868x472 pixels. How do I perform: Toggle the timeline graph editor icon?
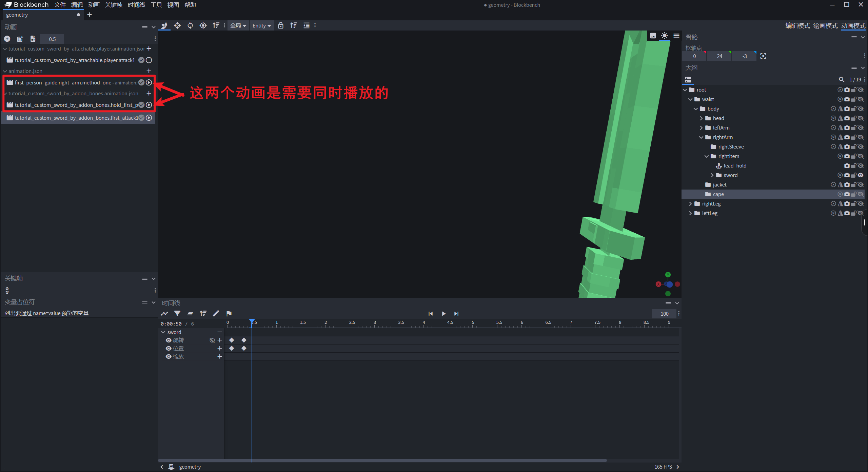pos(164,314)
